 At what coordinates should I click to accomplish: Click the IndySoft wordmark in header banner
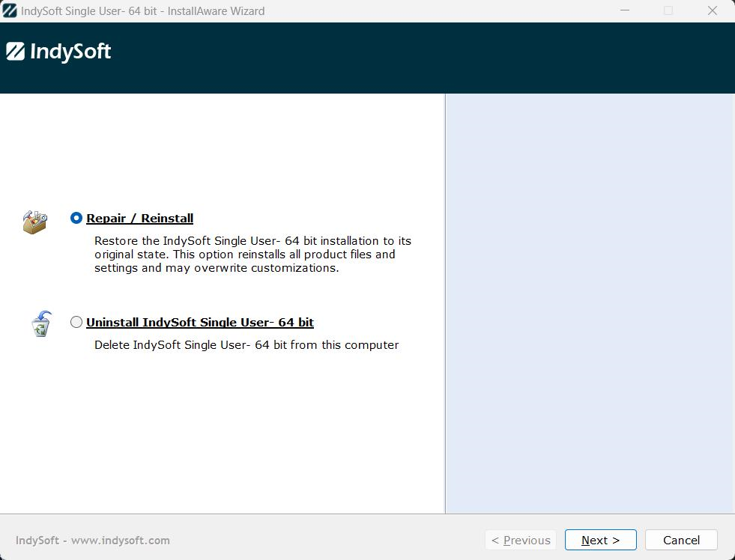(x=70, y=52)
